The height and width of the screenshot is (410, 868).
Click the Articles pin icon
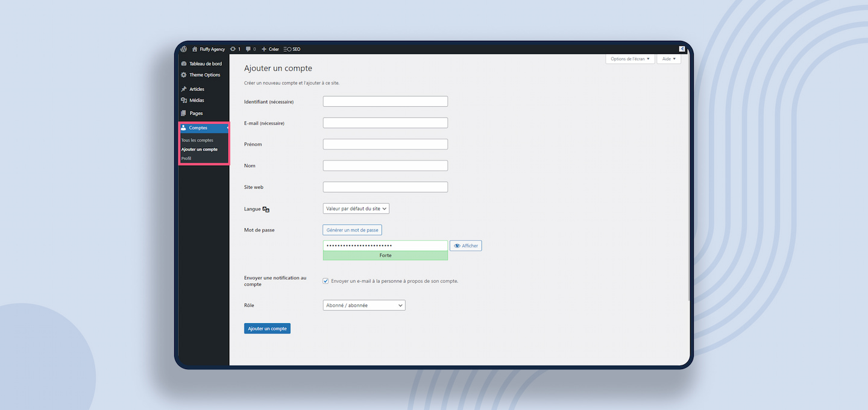pyautogui.click(x=184, y=89)
